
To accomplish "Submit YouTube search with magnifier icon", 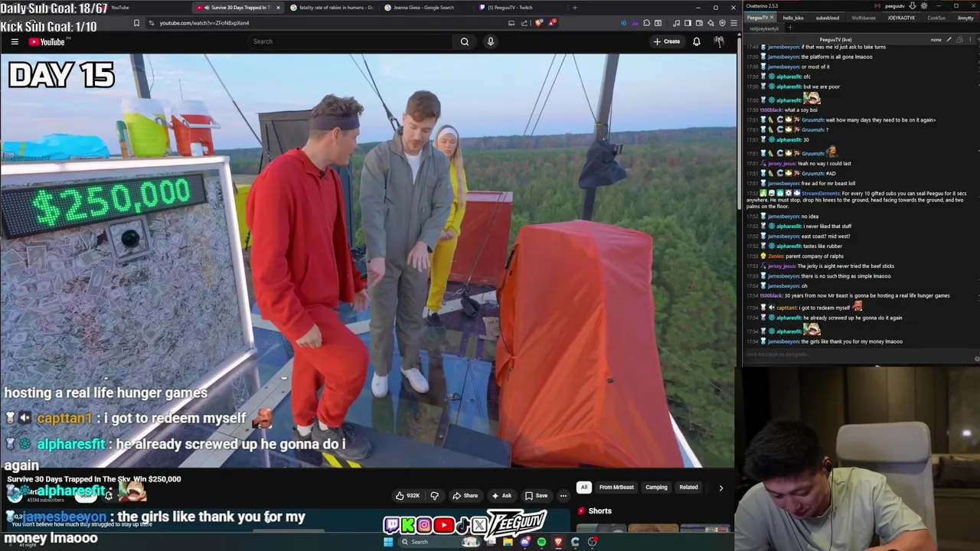I will tap(465, 41).
